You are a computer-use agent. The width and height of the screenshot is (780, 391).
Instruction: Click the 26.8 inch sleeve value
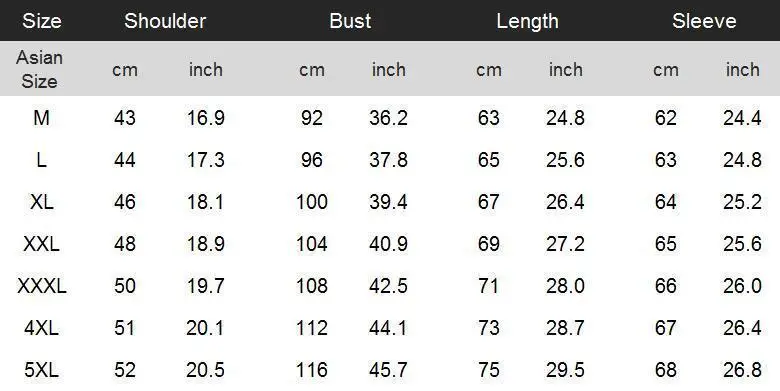coord(742,370)
